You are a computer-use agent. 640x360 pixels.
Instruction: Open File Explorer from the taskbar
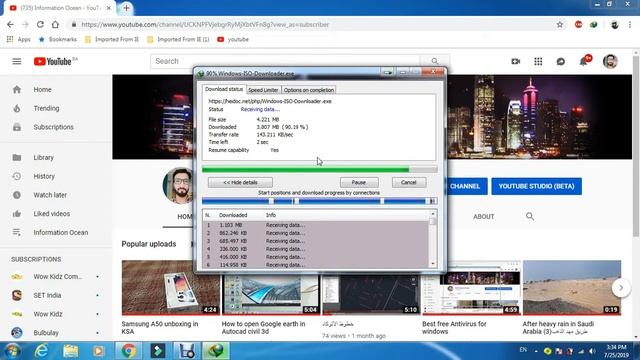point(71,351)
